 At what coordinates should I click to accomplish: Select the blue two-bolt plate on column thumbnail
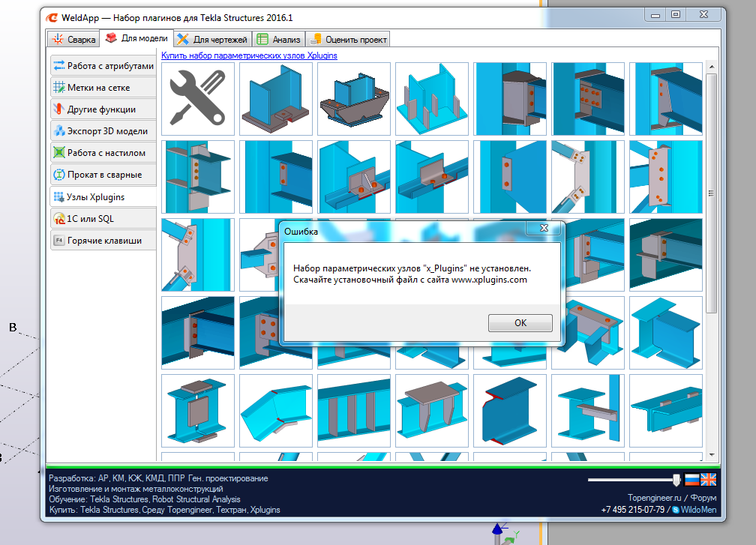(510, 177)
